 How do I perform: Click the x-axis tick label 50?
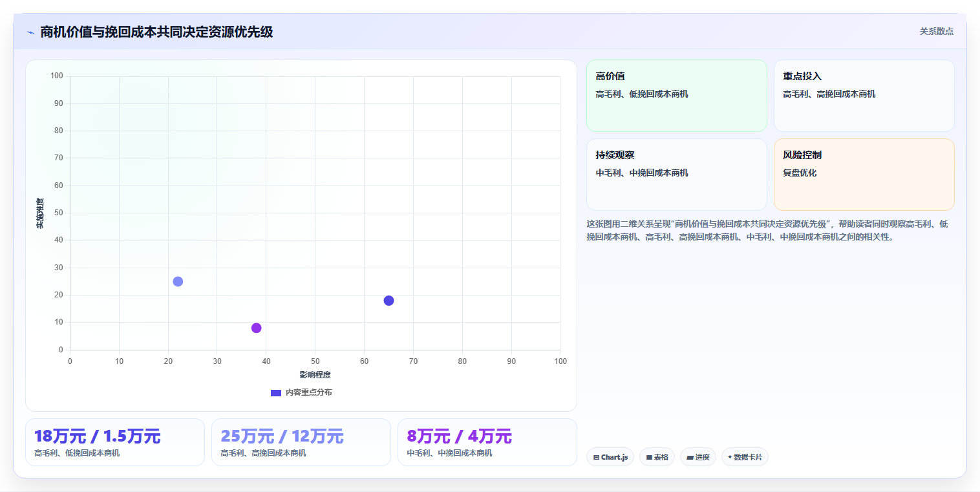coord(315,361)
